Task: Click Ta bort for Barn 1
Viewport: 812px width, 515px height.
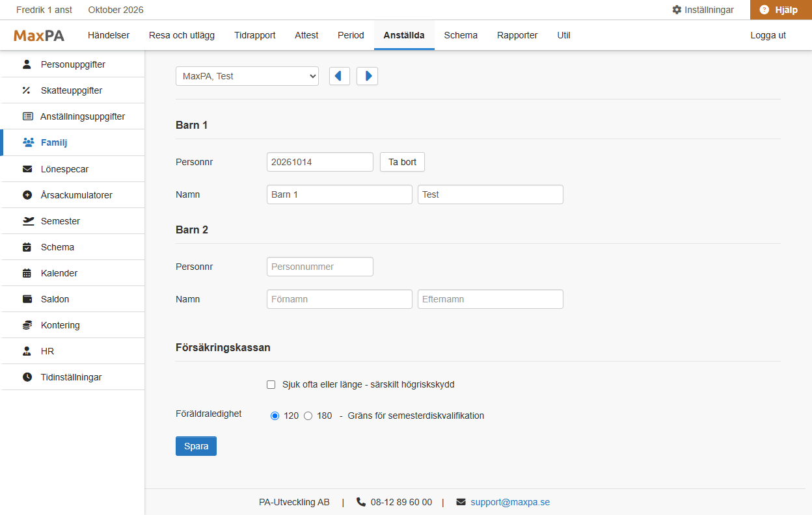Action: [x=402, y=162]
